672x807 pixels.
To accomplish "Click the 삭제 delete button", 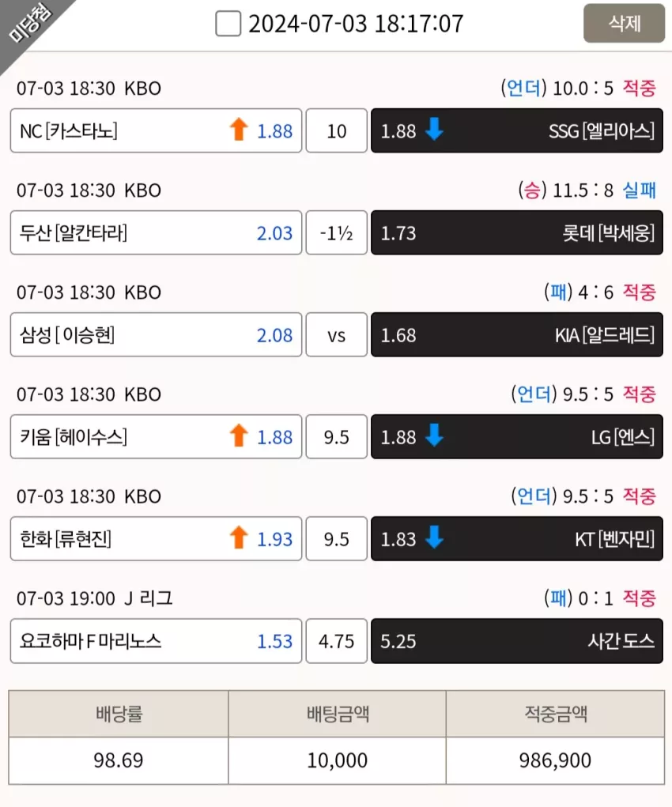I will pos(624,23).
